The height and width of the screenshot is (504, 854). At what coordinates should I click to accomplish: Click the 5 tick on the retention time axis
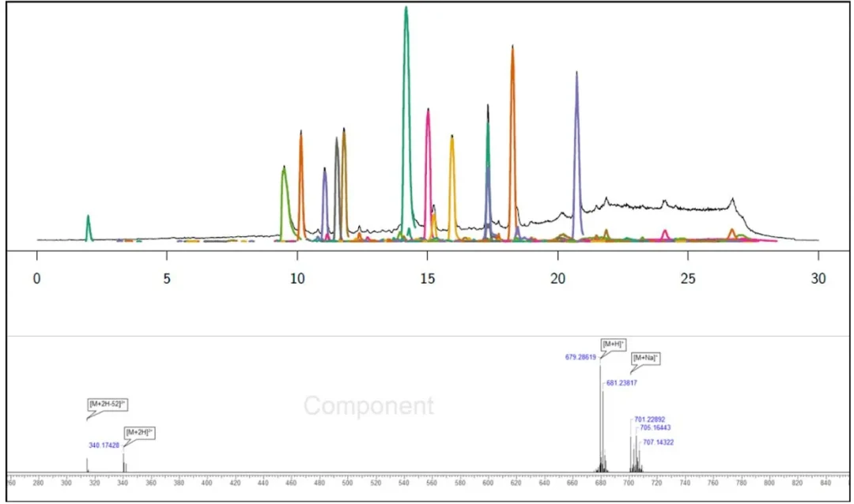(167, 278)
